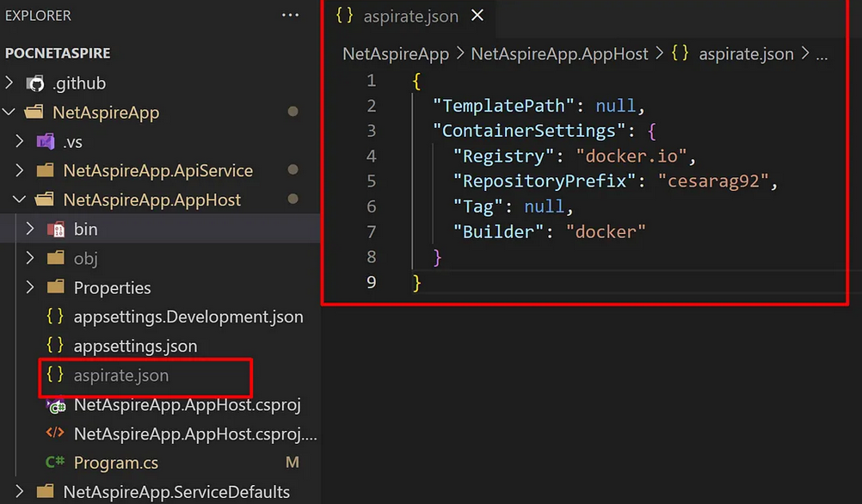Image resolution: width=862 pixels, height=504 pixels.
Task: Expand NetAspireApp.ApiService chevron
Action: click(20, 170)
